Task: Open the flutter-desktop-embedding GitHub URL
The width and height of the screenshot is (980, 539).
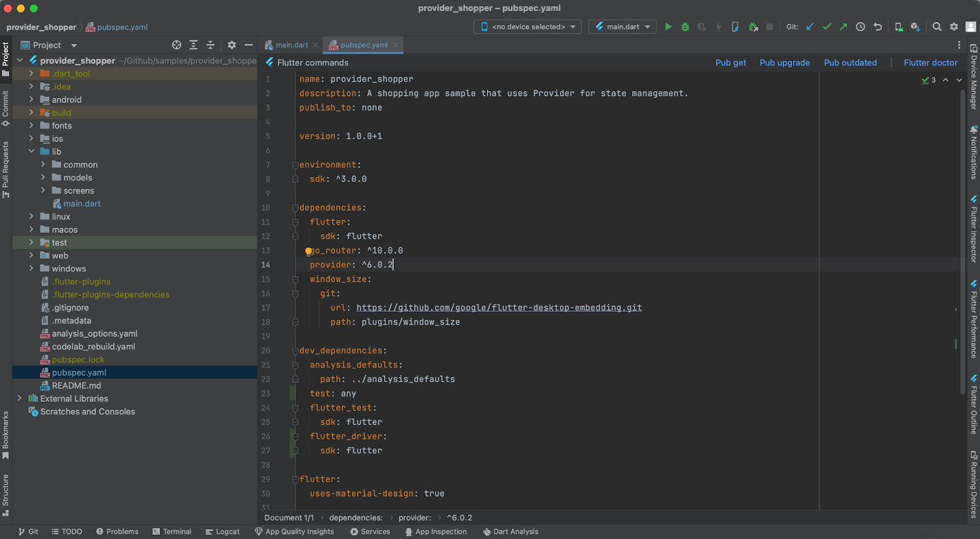Action: click(499, 307)
